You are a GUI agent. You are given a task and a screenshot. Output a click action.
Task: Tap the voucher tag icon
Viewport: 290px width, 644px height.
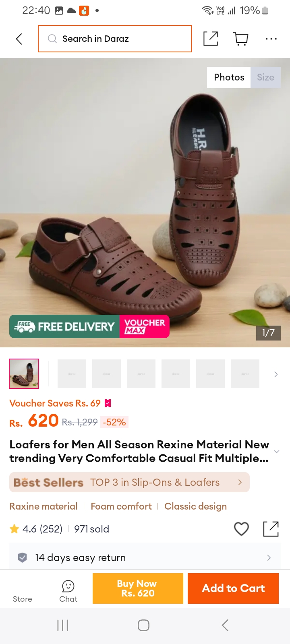pos(108,403)
